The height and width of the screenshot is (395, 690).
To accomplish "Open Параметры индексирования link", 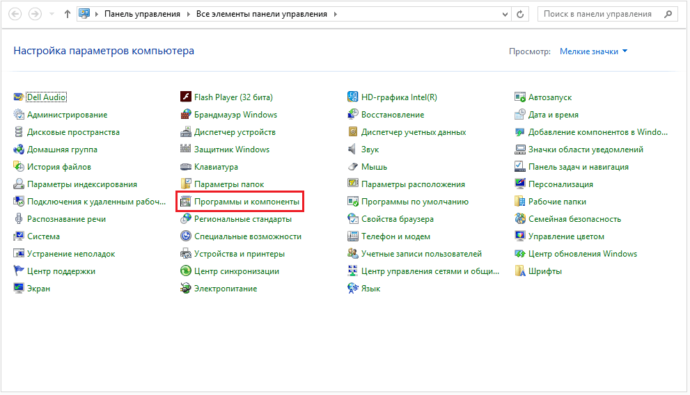I will 82,184.
